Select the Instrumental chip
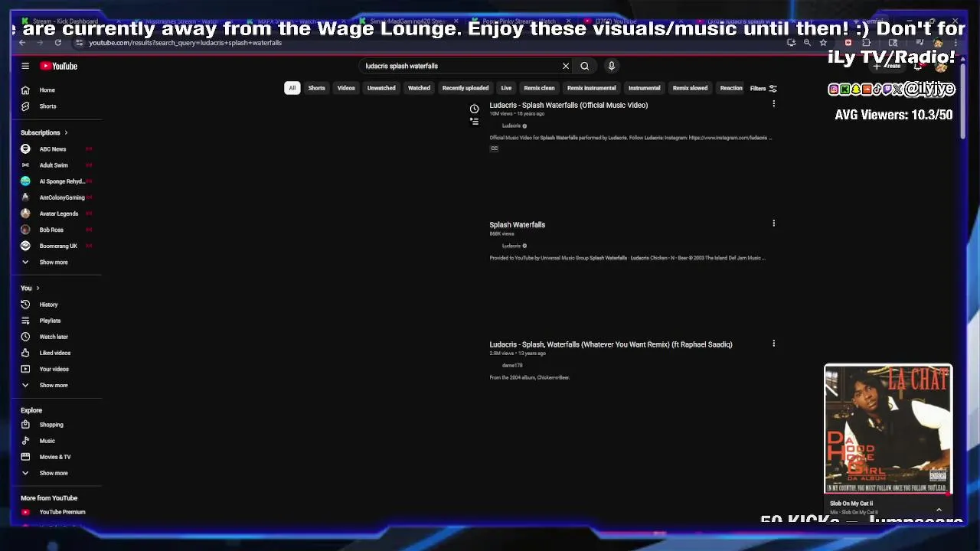The width and height of the screenshot is (980, 551). coord(644,88)
